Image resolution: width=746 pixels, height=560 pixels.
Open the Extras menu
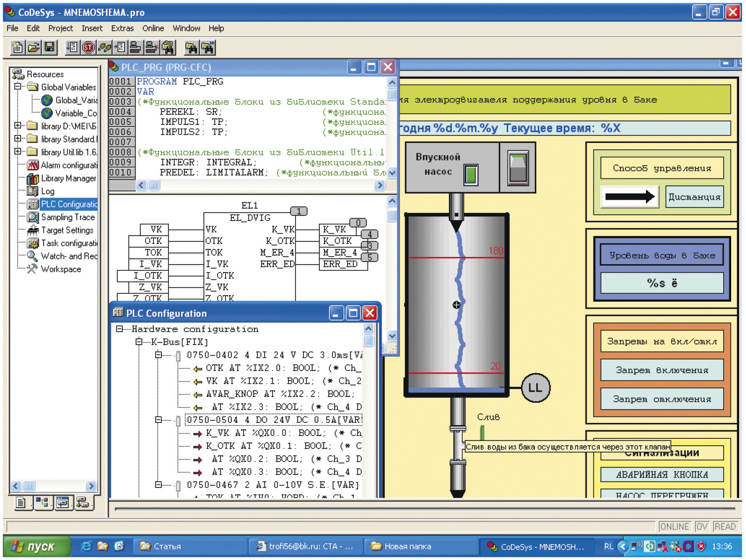122,28
